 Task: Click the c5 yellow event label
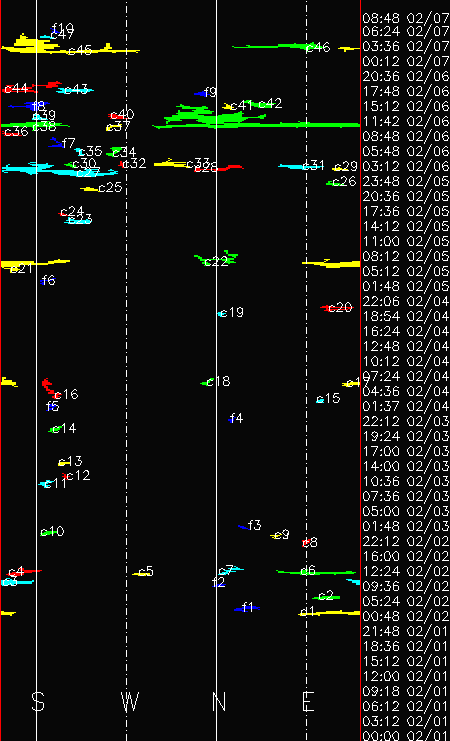tap(147, 571)
